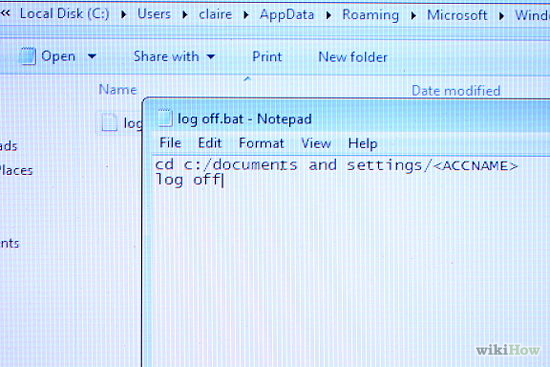Open the Format menu in Notepad
The image size is (550, 367).
click(261, 143)
